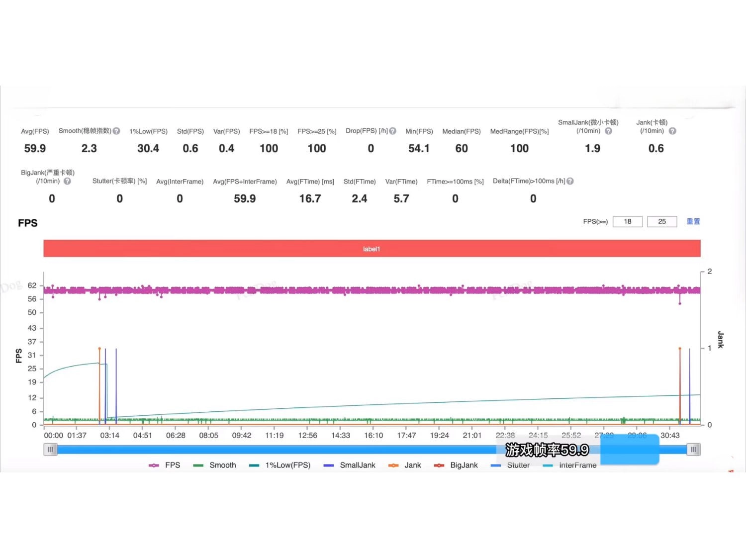Open help icon next to Smooth(稳帧指数)

coord(116,131)
